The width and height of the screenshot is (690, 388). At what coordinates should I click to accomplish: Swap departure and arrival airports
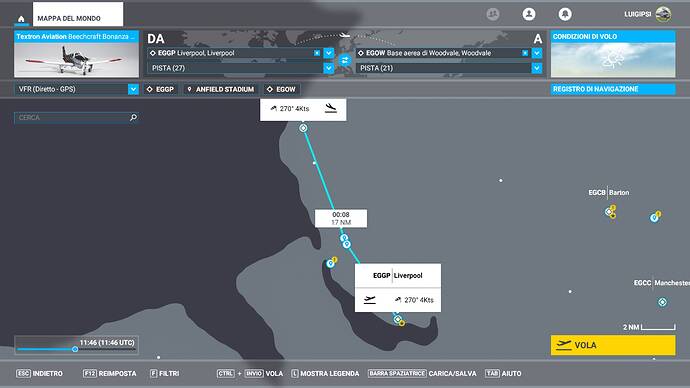point(345,60)
